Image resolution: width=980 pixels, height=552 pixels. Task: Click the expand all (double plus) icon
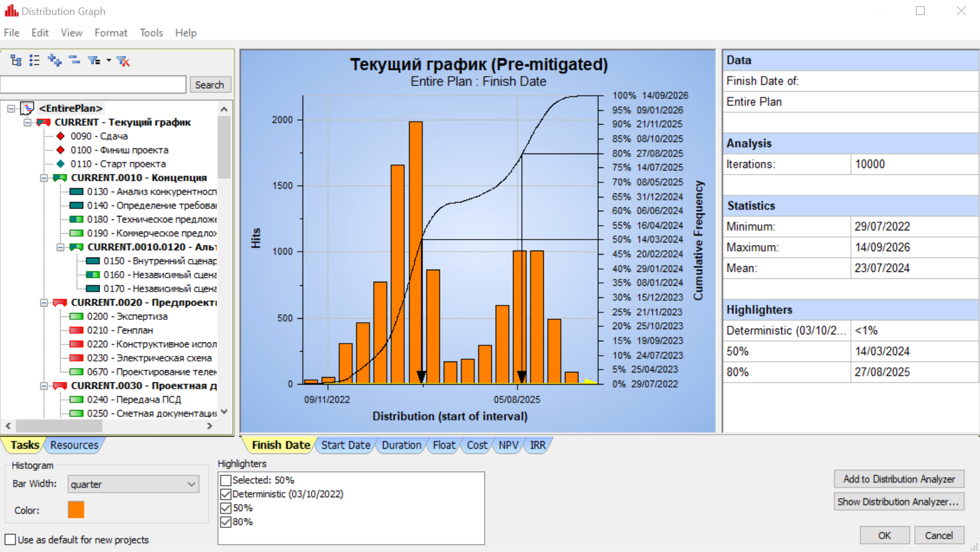click(55, 61)
